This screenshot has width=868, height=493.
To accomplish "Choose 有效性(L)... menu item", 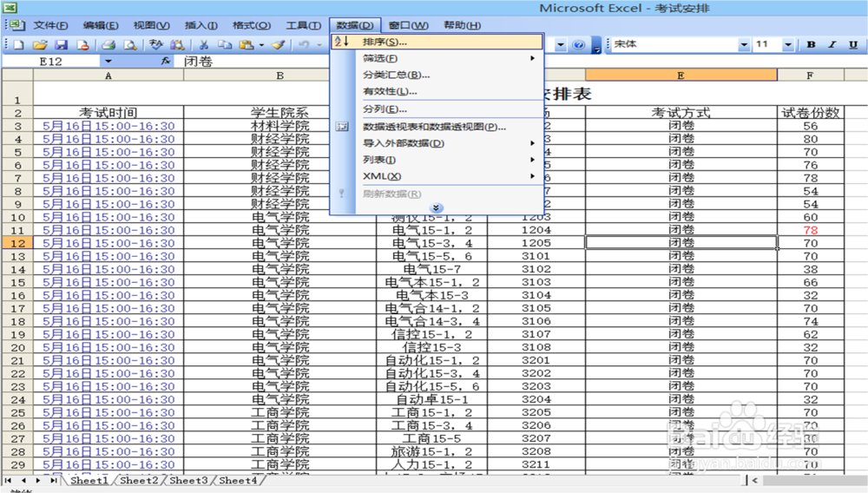I will pos(437,91).
